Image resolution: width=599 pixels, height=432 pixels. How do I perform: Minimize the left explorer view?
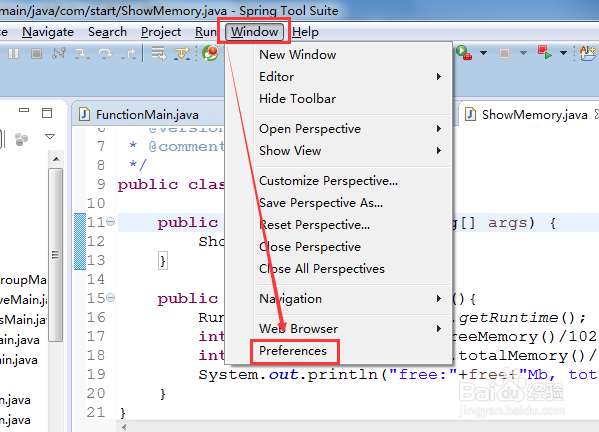[24, 111]
